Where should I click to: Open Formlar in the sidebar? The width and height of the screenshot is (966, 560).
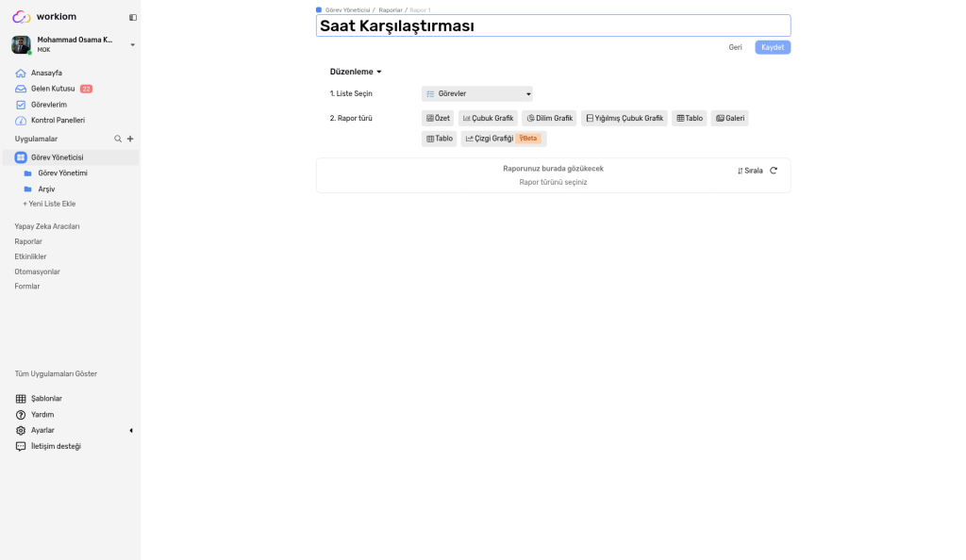click(27, 287)
